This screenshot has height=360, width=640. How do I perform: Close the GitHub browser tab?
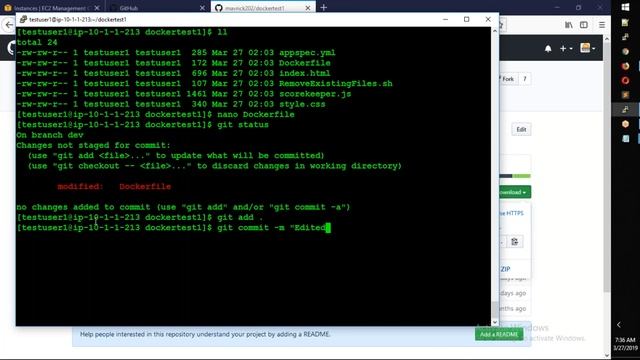point(202,8)
